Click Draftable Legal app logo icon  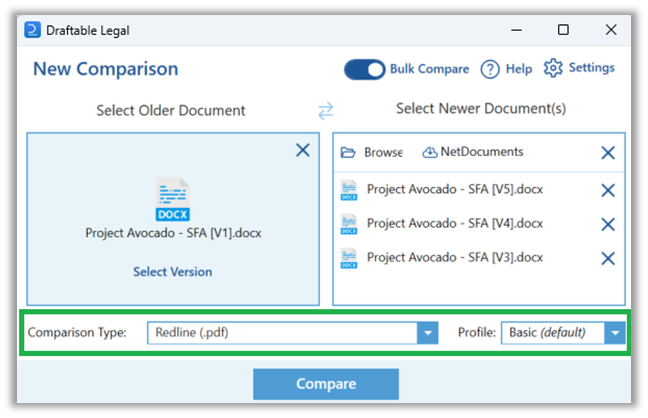[32, 30]
